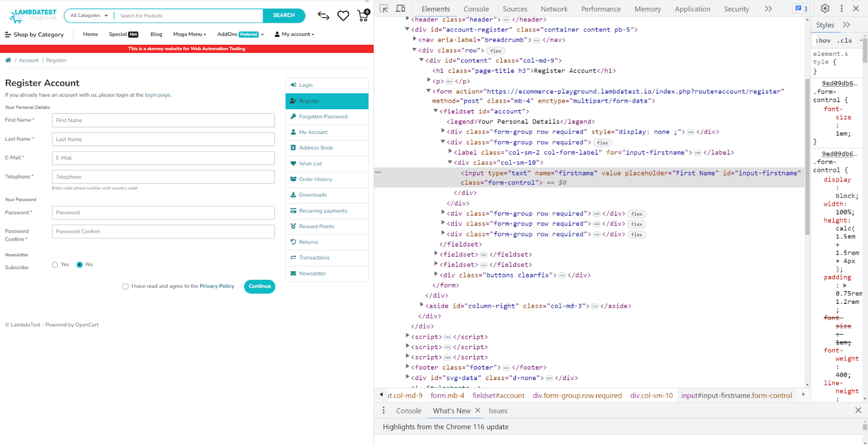The height and width of the screenshot is (445, 868).
Task: Click the First Name input field
Action: [x=163, y=120]
